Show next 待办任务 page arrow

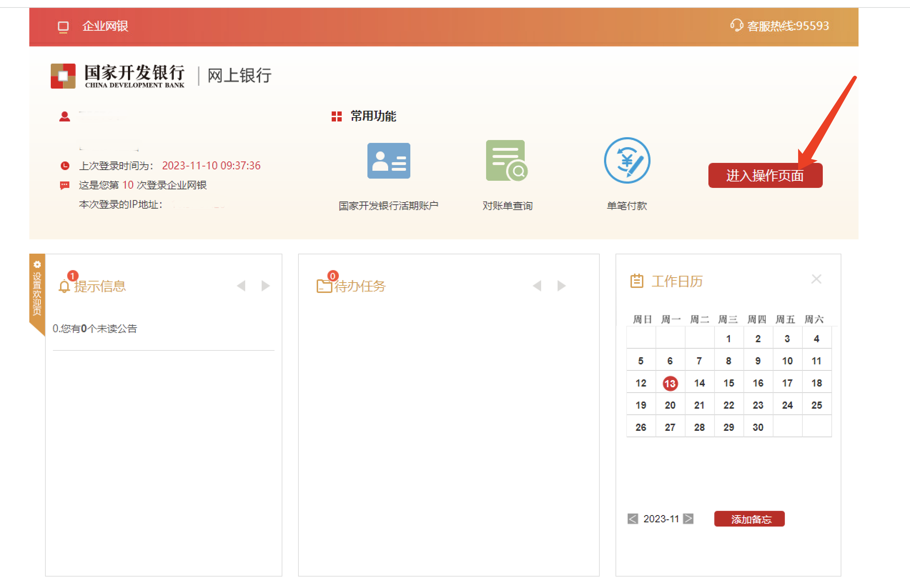(x=561, y=285)
